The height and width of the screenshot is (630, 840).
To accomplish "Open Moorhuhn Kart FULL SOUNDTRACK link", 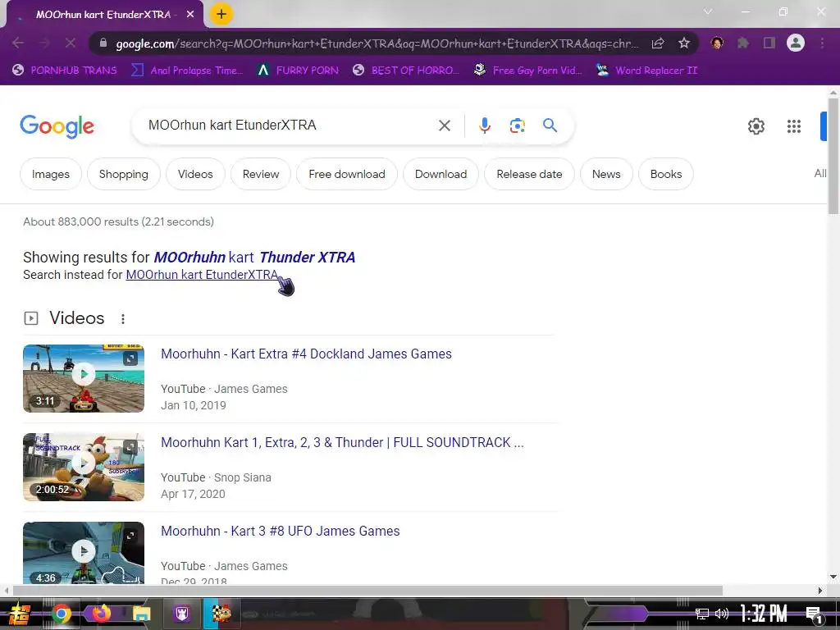I will [x=342, y=442].
